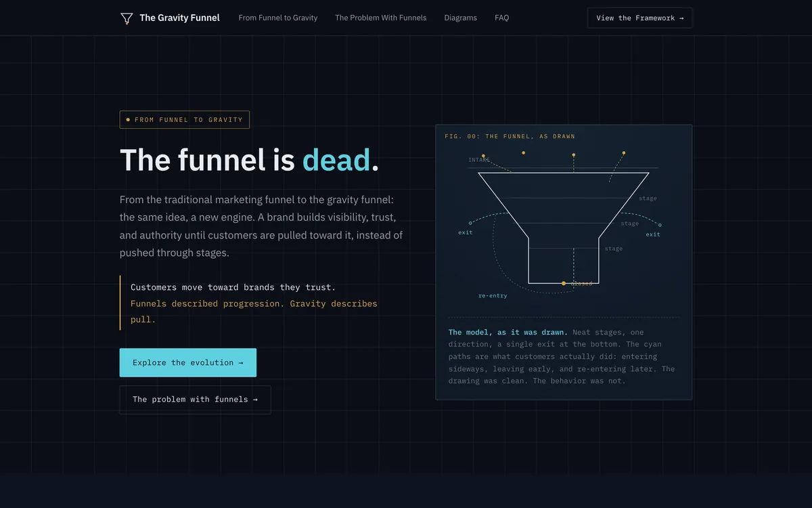This screenshot has height=508, width=812.
Task: Open The Gravity Funnel home link
Action: click(x=170, y=18)
